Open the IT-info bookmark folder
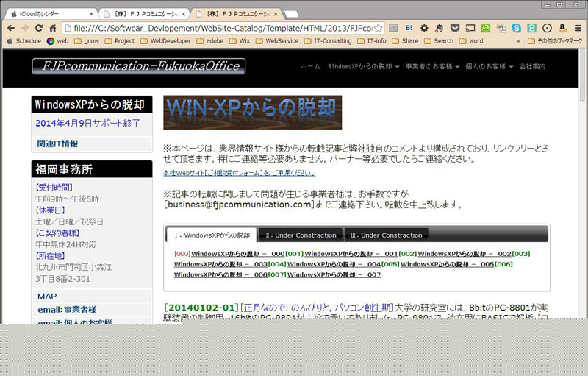Viewport: 588px width, 376px height. 372,41
